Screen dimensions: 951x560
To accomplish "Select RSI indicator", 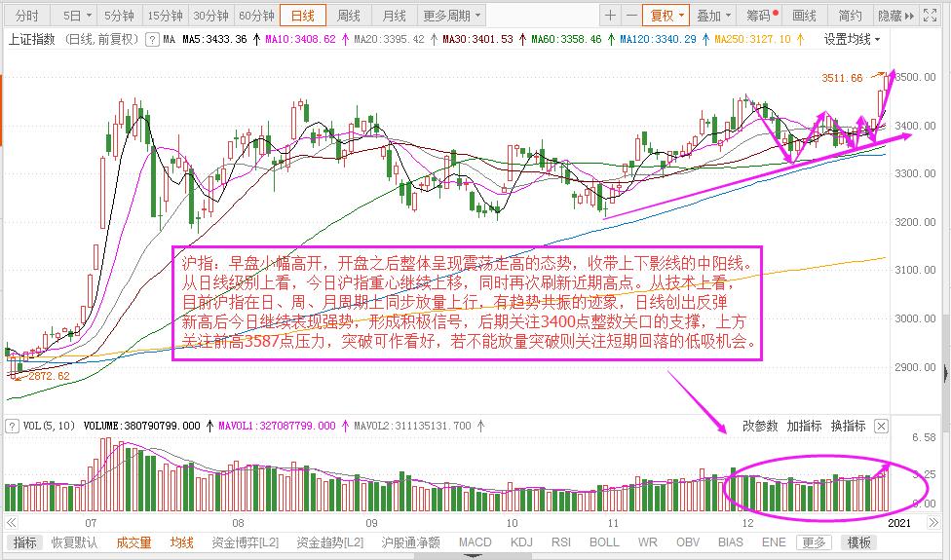I will [x=561, y=542].
